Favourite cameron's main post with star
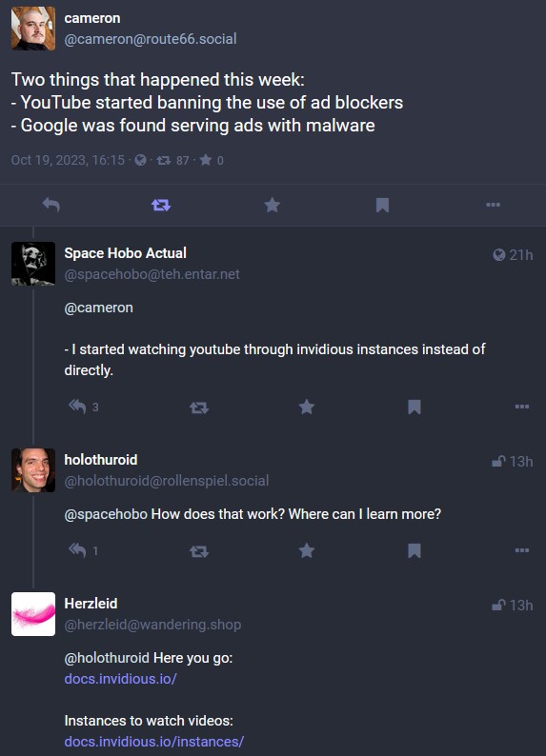This screenshot has width=546, height=756. tap(272, 205)
